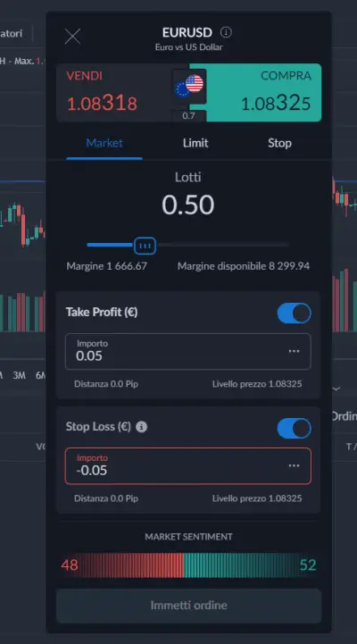Open the Stop Loss info icon
The height and width of the screenshot is (644, 357).
pyautogui.click(x=141, y=427)
